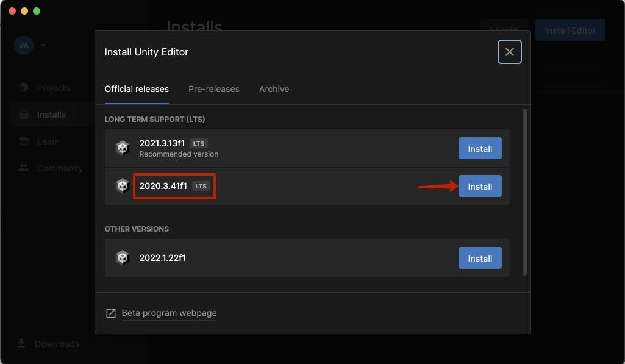The width and height of the screenshot is (625, 364).
Task: Click the Community people icon
Action: pyautogui.click(x=24, y=168)
